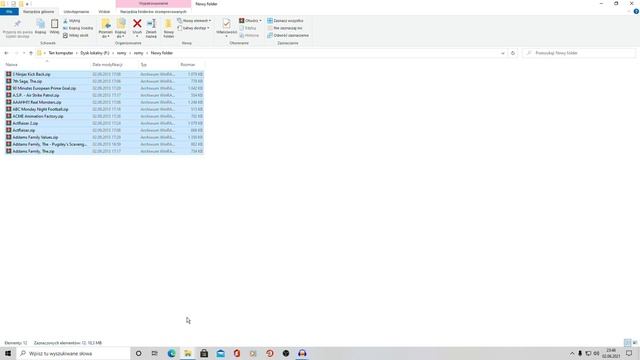The image size is (640, 360).
Task: Open the recent locations dropdown arrow
Action: click(x=24, y=53)
